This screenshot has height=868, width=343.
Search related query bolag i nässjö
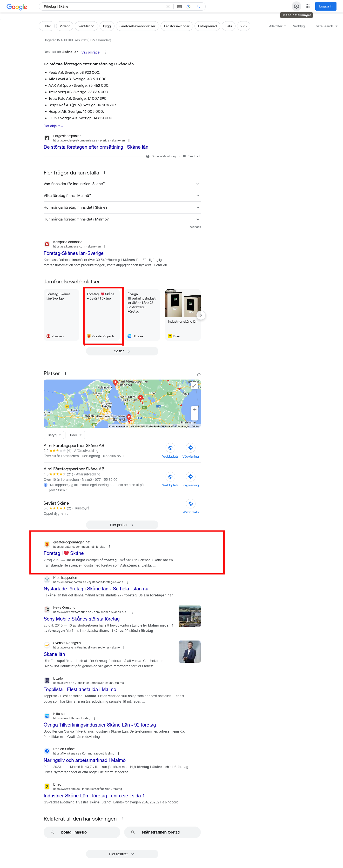coord(81,832)
